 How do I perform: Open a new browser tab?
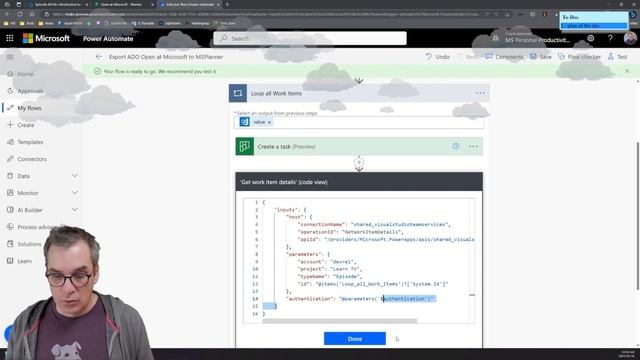click(x=227, y=4)
